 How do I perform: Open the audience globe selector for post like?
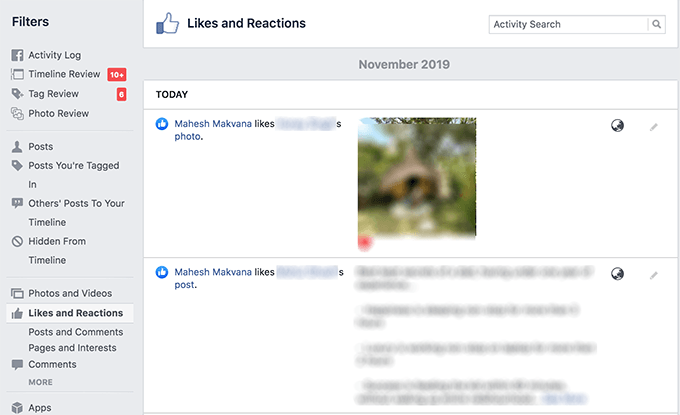pos(618,273)
